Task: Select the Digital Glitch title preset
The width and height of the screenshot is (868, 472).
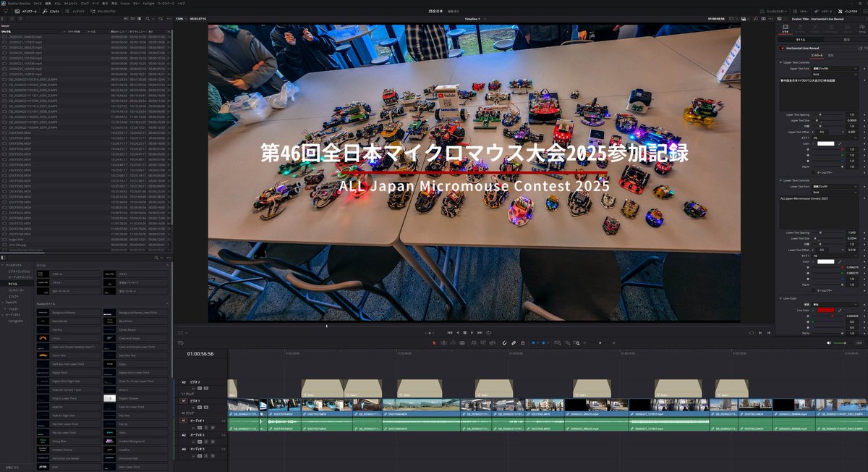Action: coord(67,371)
